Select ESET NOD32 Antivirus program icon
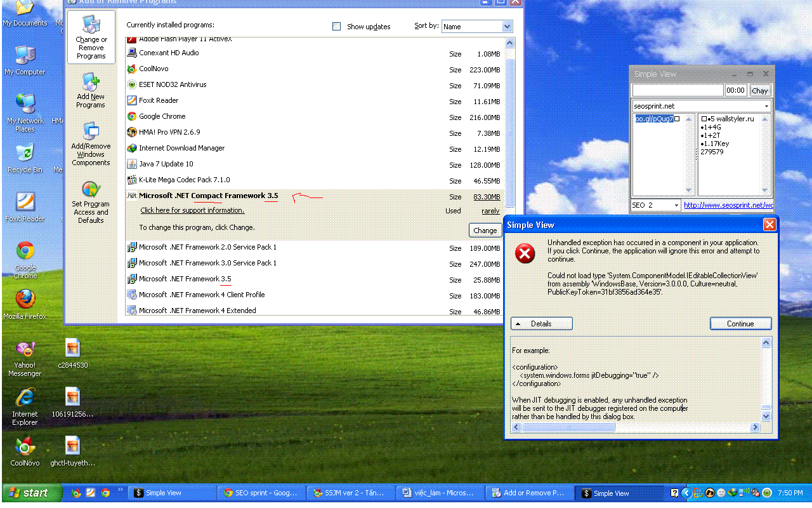This screenshot has width=812, height=508. click(x=132, y=85)
